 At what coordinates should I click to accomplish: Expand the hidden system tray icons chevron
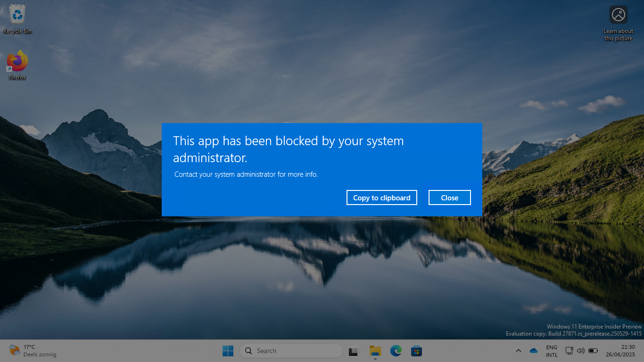click(x=519, y=351)
